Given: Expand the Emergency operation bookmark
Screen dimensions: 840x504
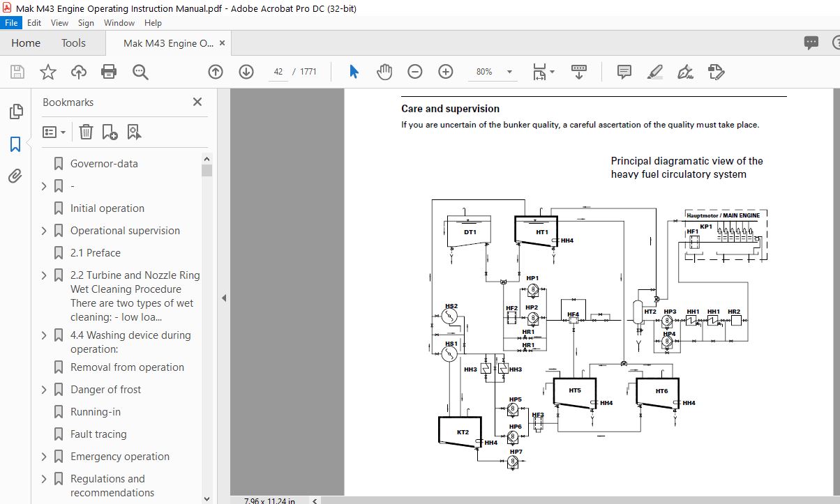Looking at the screenshot, I should tap(45, 457).
